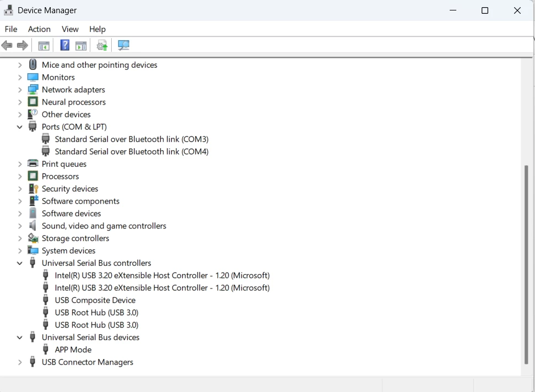Click the APP Mode device icon
The width and height of the screenshot is (535, 392).
click(x=45, y=350)
